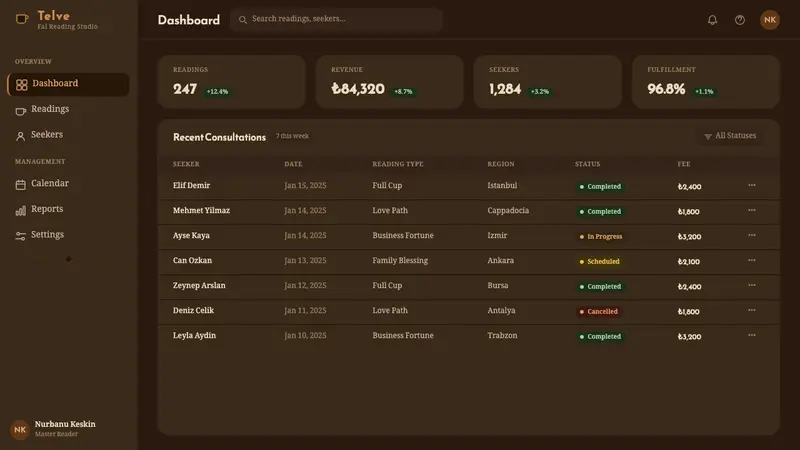Image resolution: width=800 pixels, height=450 pixels.
Task: Open Seekers in the sidebar
Action: point(68,135)
